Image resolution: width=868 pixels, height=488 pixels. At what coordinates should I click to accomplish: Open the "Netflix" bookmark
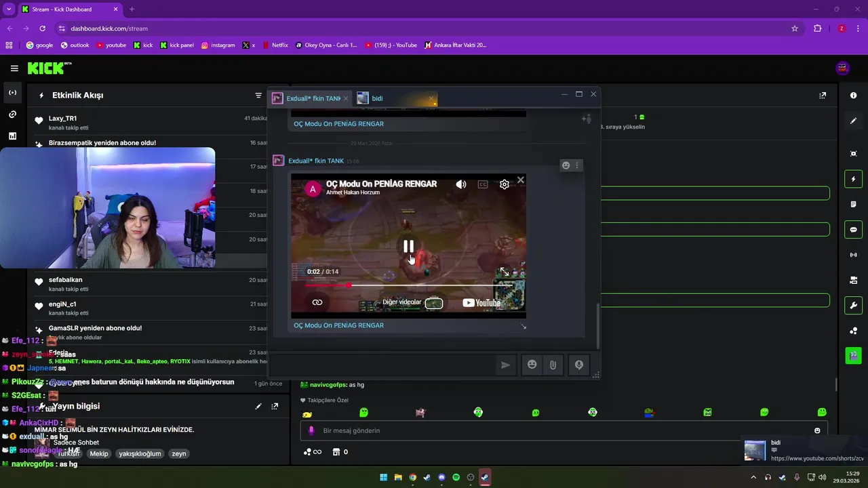[275, 45]
